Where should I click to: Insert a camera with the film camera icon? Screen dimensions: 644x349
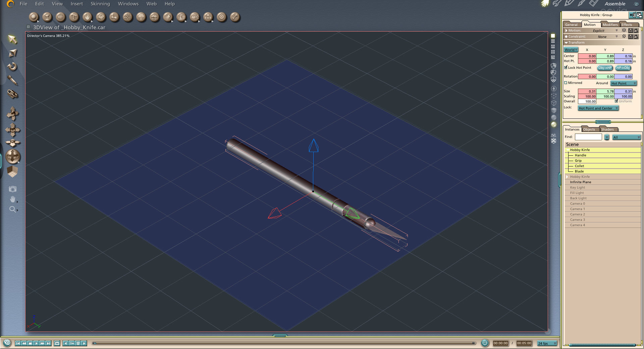[195, 17]
